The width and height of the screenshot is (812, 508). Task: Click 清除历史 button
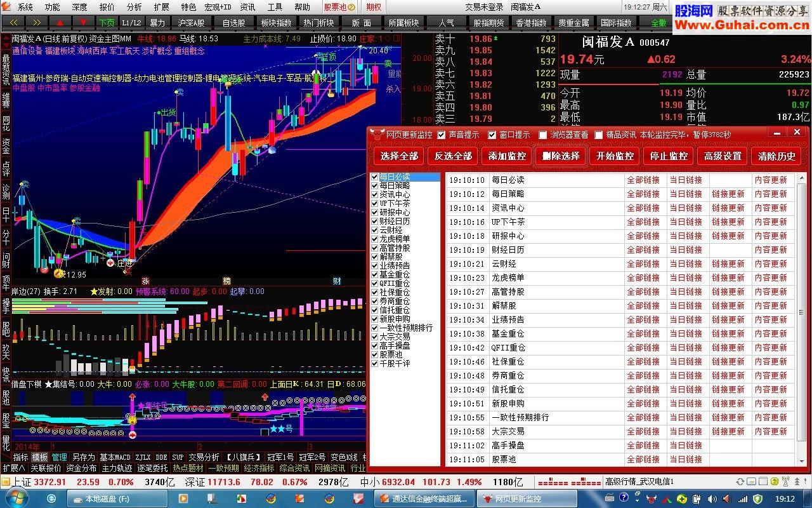(x=777, y=156)
